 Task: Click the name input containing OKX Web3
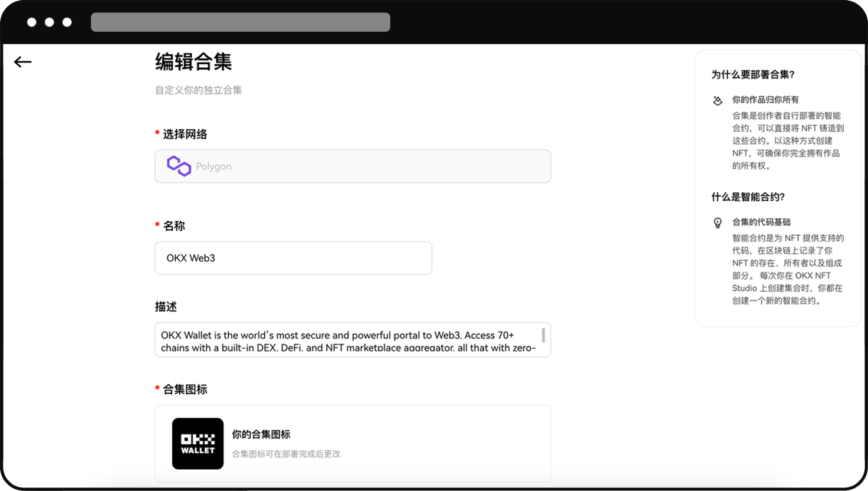(x=293, y=258)
